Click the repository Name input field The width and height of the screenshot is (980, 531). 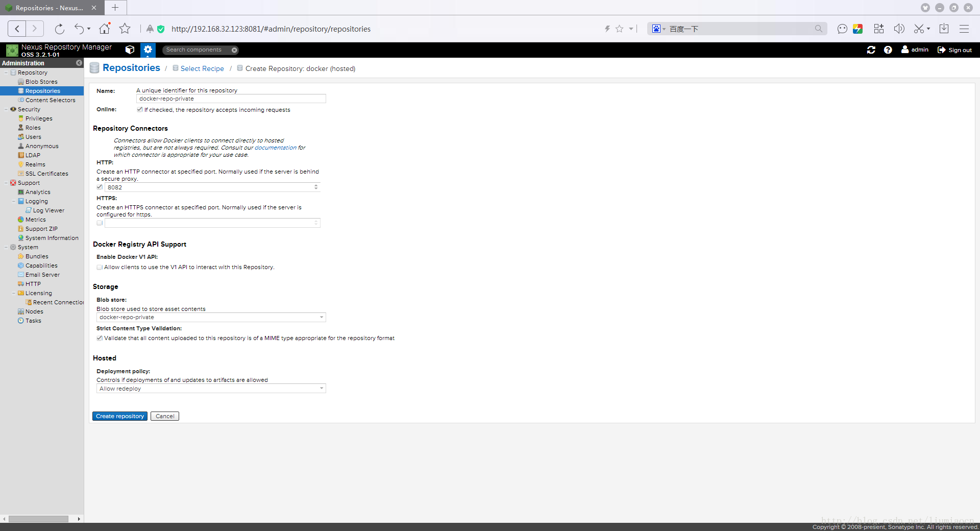(231, 99)
